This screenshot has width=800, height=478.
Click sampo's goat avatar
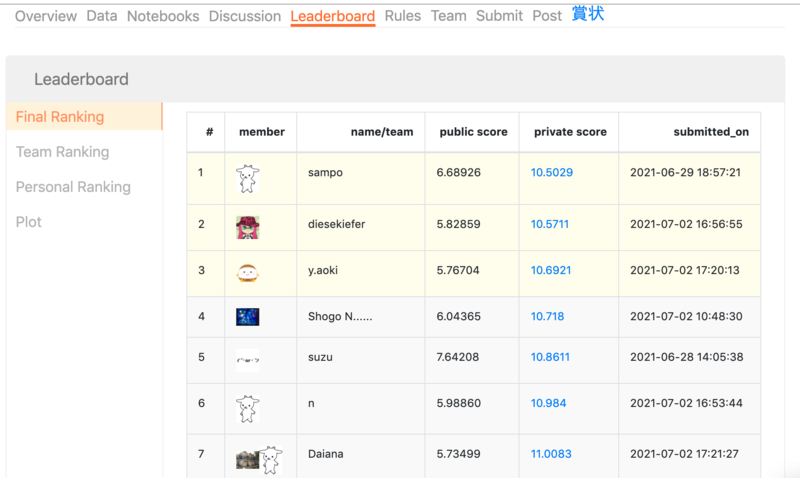(247, 179)
